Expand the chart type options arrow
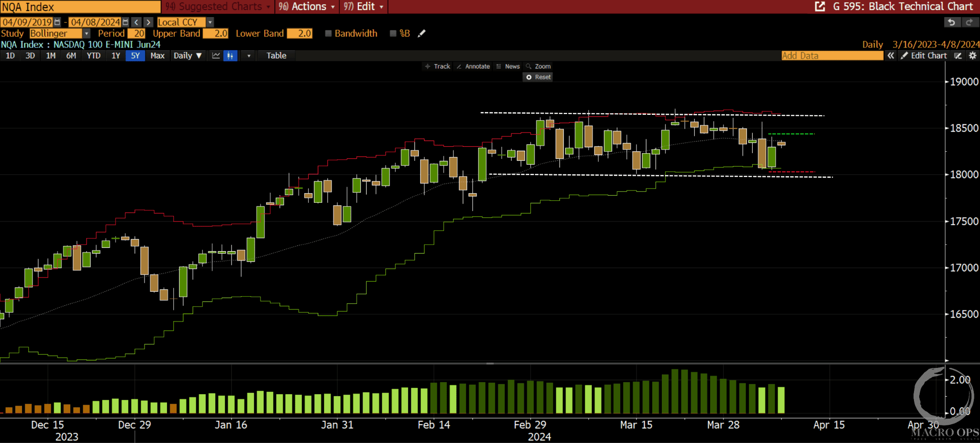This screenshot has width=980, height=443. coord(249,55)
